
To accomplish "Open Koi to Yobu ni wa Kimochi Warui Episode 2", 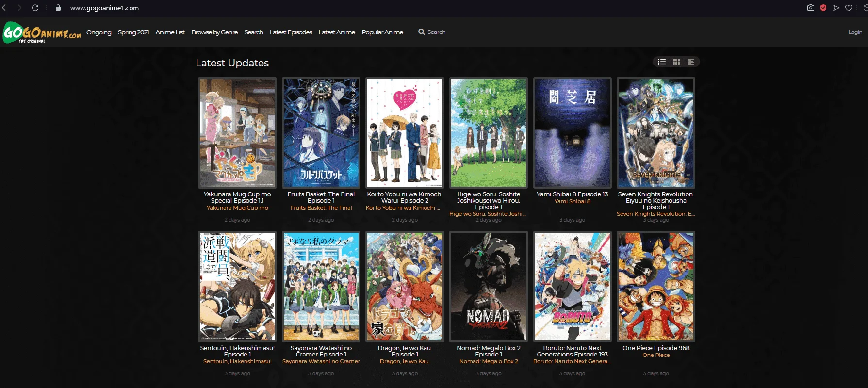I will [x=405, y=197].
